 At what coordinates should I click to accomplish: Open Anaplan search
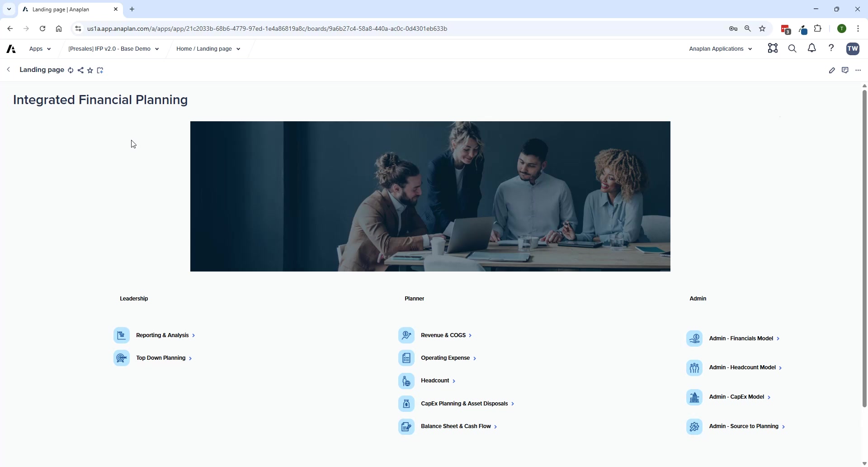click(792, 48)
